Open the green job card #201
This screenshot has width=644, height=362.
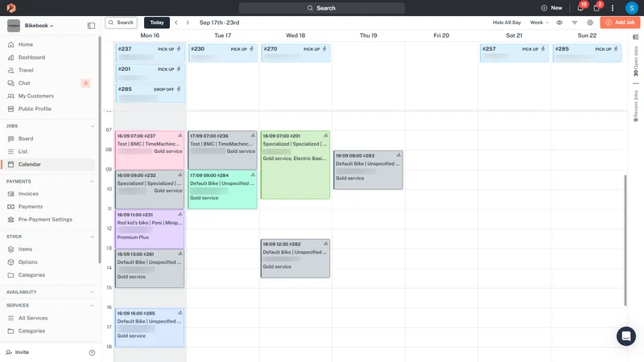click(x=295, y=165)
